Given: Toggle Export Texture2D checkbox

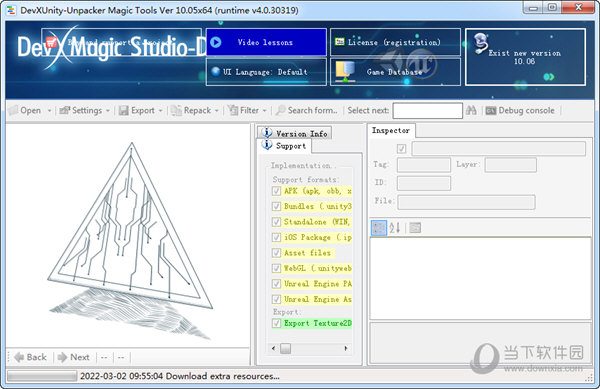Looking at the screenshot, I should pyautogui.click(x=276, y=323).
